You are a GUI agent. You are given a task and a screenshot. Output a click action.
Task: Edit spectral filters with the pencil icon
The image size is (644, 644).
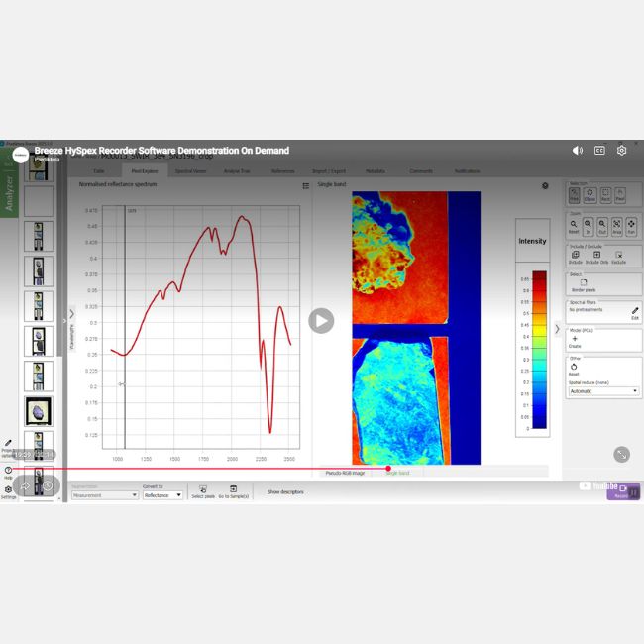pyautogui.click(x=635, y=313)
